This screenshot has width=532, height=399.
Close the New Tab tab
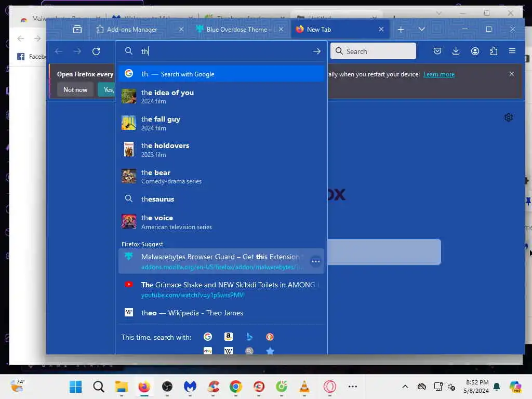(x=381, y=30)
